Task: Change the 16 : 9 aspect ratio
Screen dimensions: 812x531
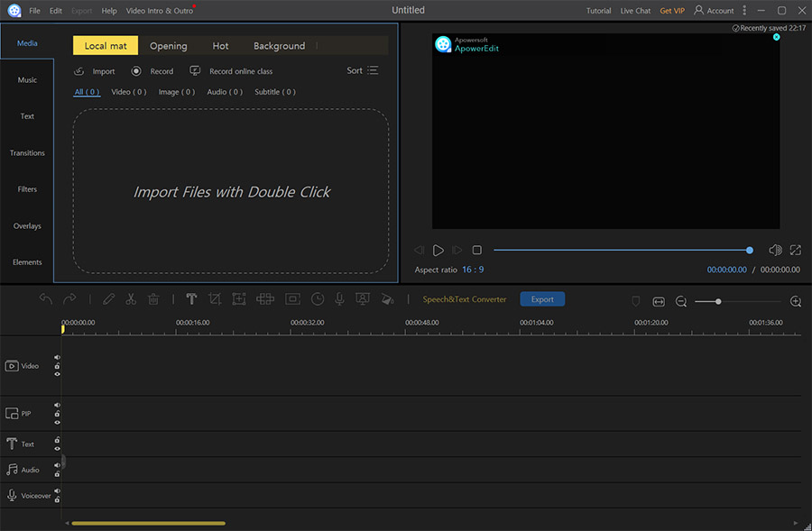Action: [473, 270]
